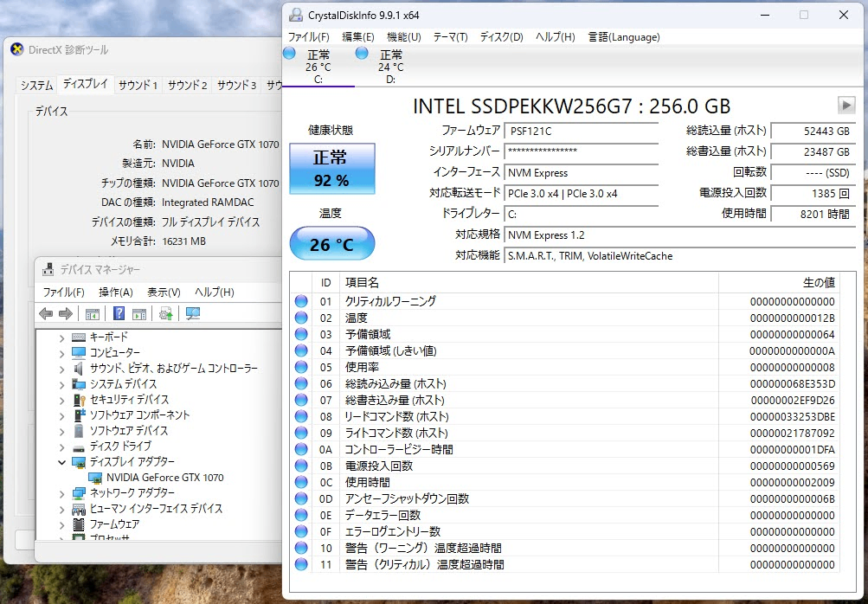Click the blue status orb for drive D:
868x604 pixels.
[362, 53]
